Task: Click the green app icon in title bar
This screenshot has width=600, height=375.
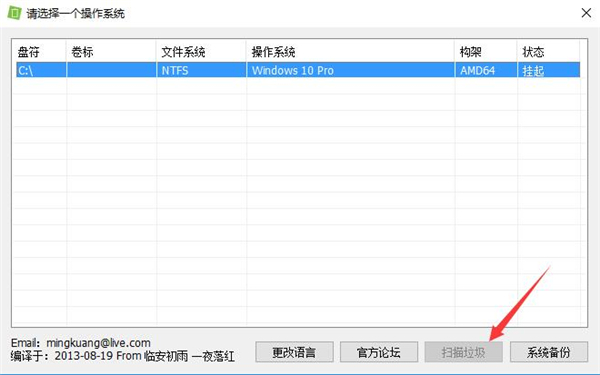Action: click(x=14, y=13)
